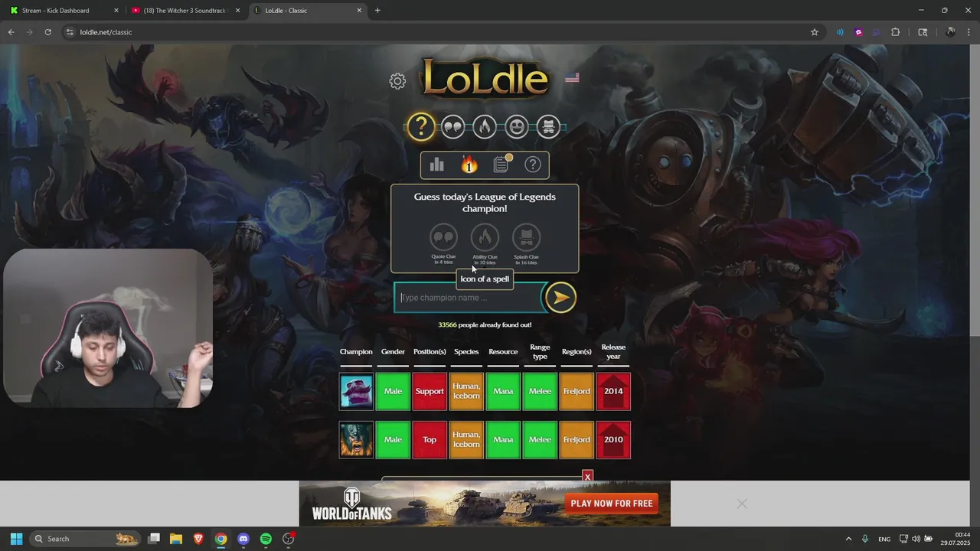This screenshot has height=551, width=980.
Task: Reload the current page
Action: pos(47,32)
